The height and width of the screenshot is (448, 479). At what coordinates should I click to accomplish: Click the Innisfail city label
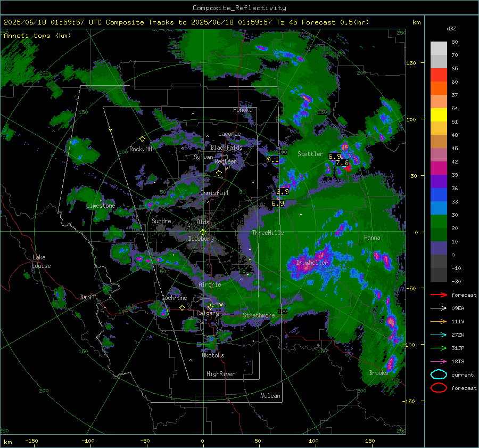(x=214, y=193)
